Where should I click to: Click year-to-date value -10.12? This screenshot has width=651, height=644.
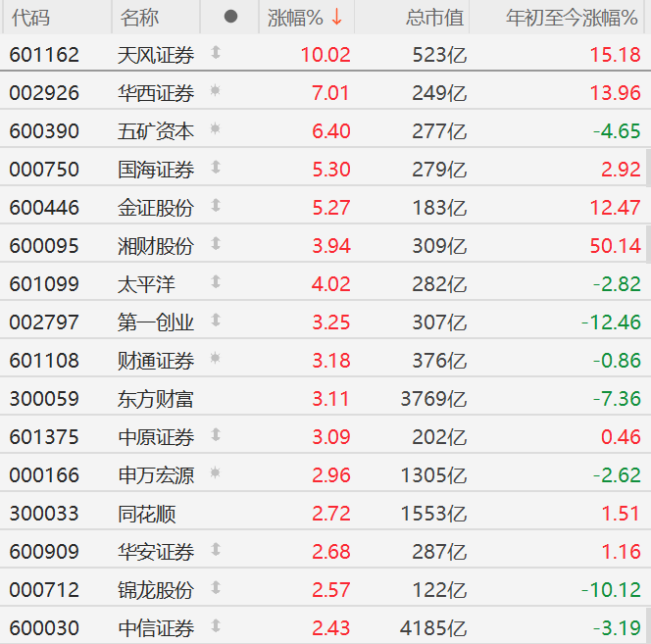tap(611, 590)
